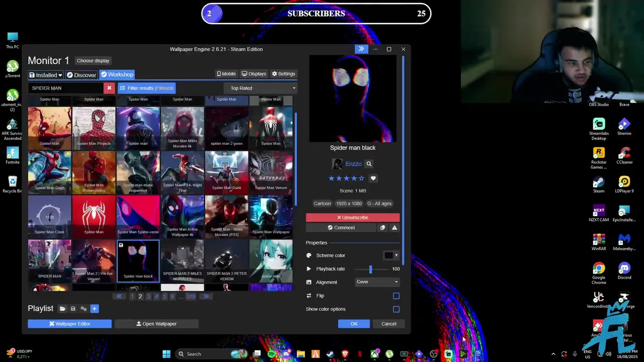Viewport: 644px width, 362px height.
Task: Open Rockstar Games desktop shortcut
Action: click(599, 158)
